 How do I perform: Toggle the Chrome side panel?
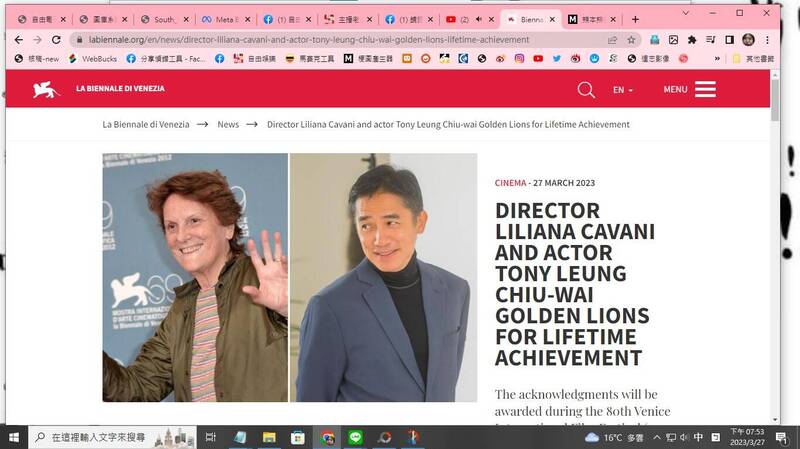(730, 40)
